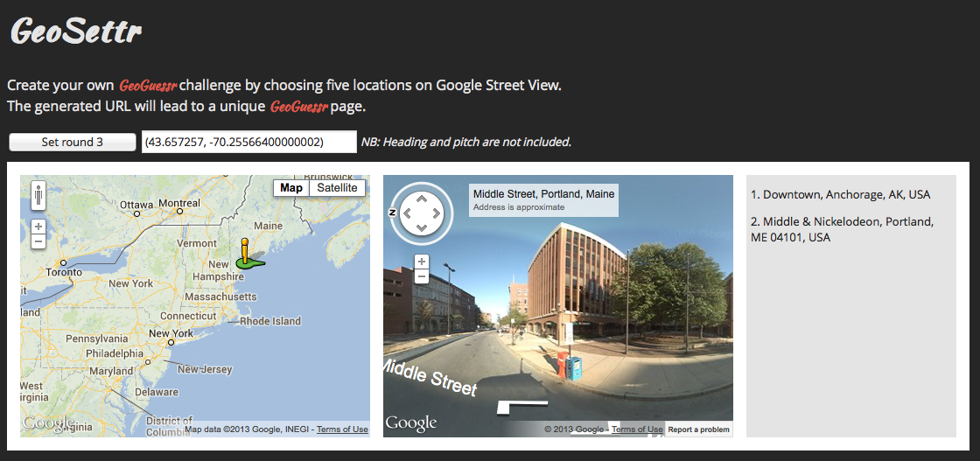Switch map to Satellite view

pos(338,188)
